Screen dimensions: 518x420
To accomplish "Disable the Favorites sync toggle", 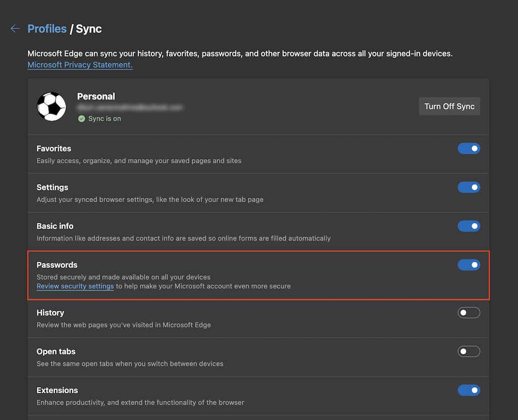I will pos(468,149).
